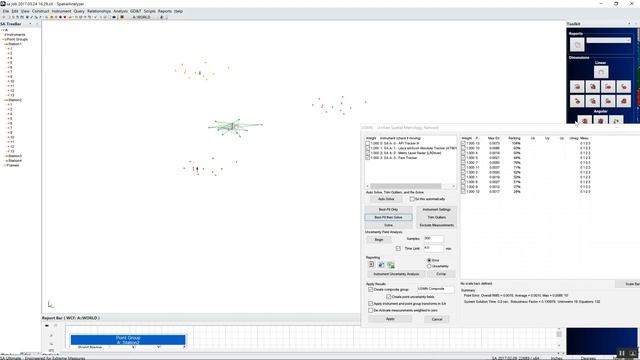This screenshot has height=360, width=640.
Task: Expand the Frames tree node
Action: coord(4,165)
